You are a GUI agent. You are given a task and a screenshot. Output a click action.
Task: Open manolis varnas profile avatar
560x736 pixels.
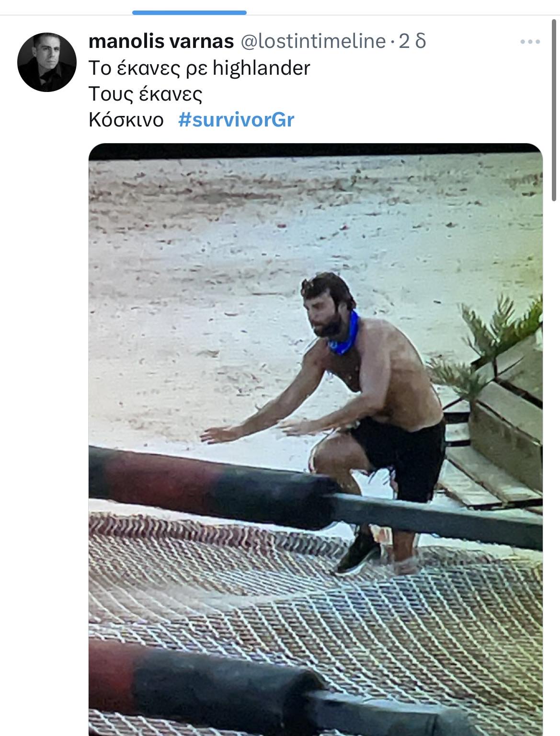47,62
